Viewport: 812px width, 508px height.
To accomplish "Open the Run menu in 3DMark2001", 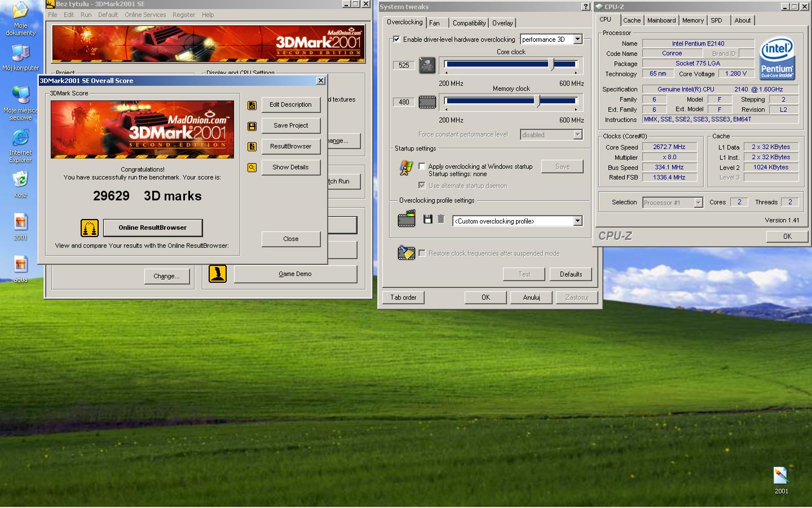I will coord(86,15).
